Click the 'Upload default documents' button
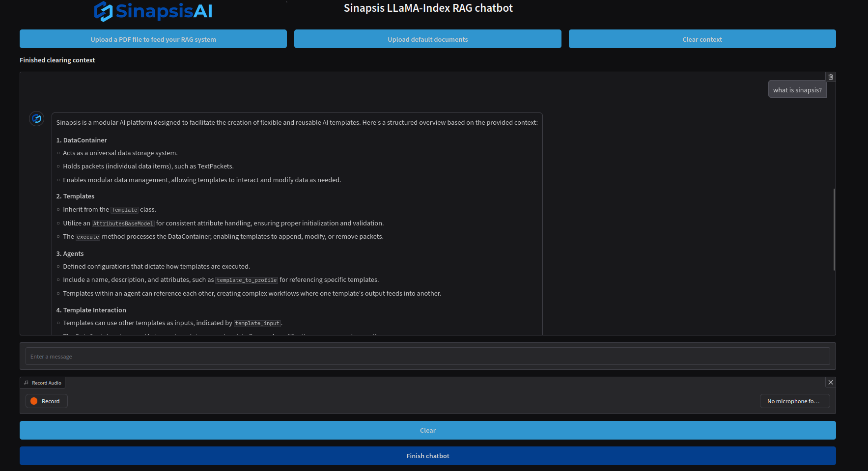Screen dimensions: 868x471 427,39
